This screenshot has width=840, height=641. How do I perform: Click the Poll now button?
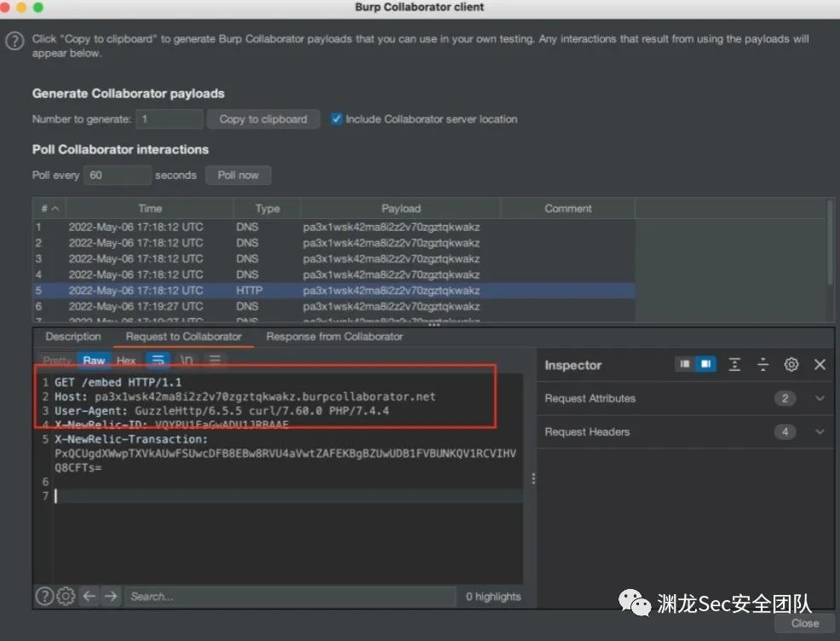click(238, 176)
